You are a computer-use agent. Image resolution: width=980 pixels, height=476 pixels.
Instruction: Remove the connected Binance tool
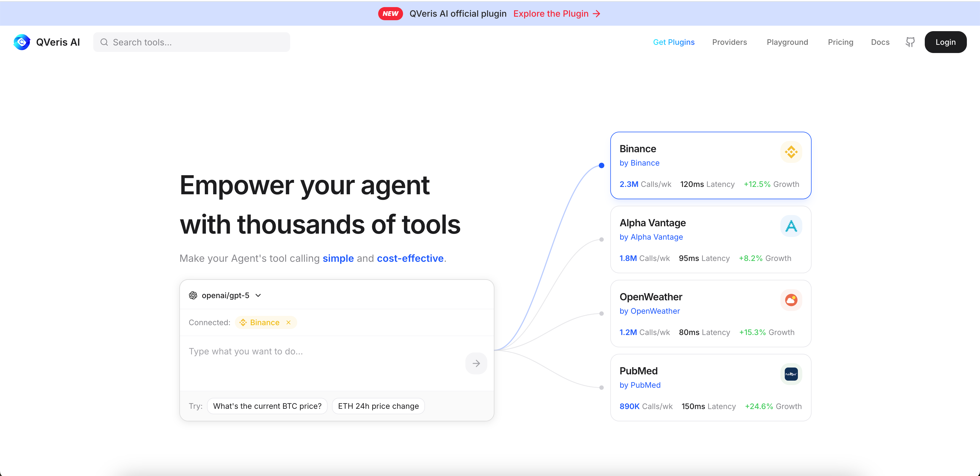coord(288,322)
